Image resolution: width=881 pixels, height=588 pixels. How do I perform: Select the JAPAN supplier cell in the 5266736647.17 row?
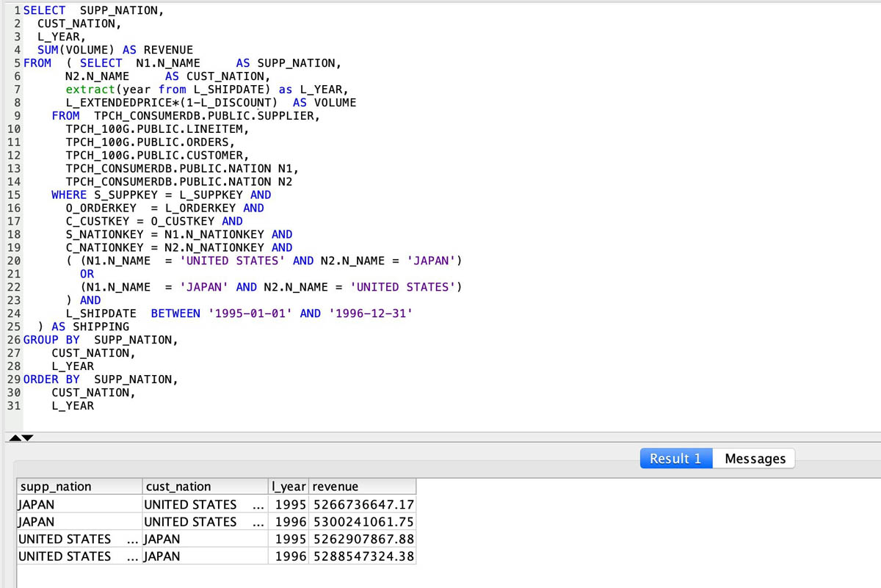pos(80,504)
